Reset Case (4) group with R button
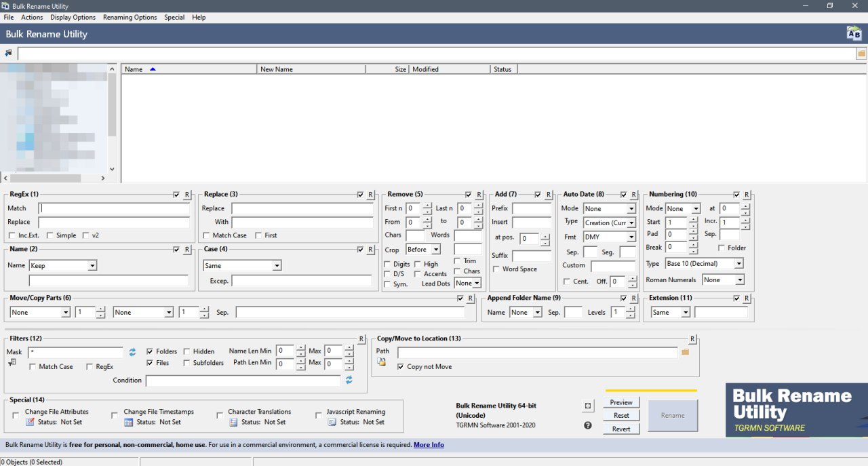 [x=371, y=250]
